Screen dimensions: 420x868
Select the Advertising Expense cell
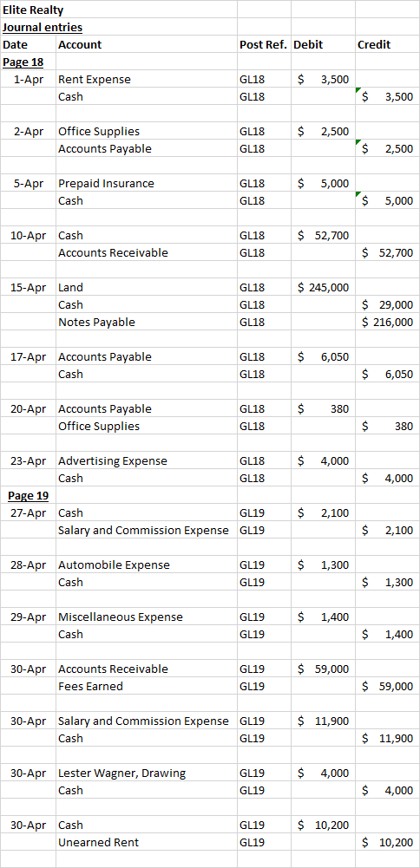(x=147, y=460)
